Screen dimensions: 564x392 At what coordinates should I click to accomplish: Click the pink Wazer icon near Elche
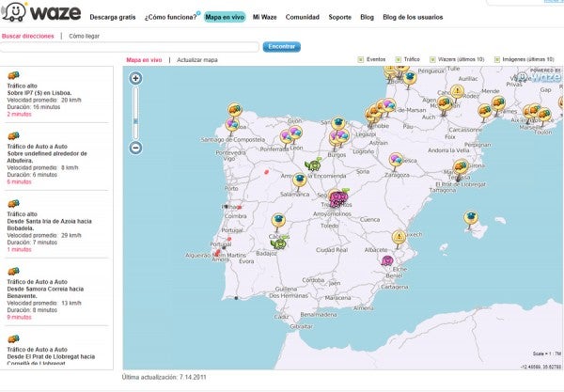(387, 260)
